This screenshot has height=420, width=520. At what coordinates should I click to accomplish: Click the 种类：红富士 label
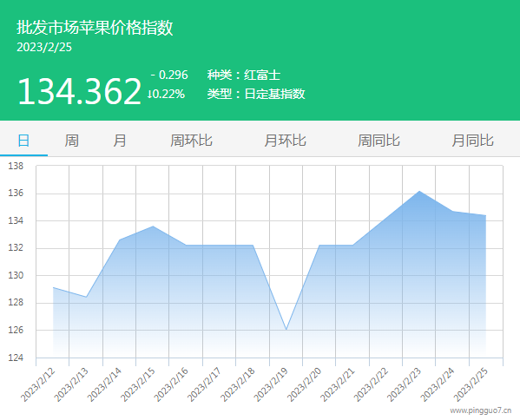tap(244, 75)
